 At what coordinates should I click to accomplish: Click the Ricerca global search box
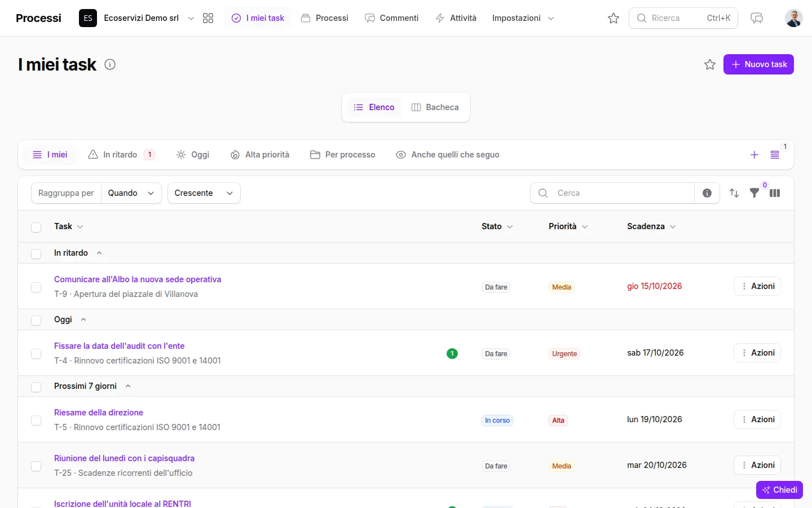pyautogui.click(x=683, y=18)
